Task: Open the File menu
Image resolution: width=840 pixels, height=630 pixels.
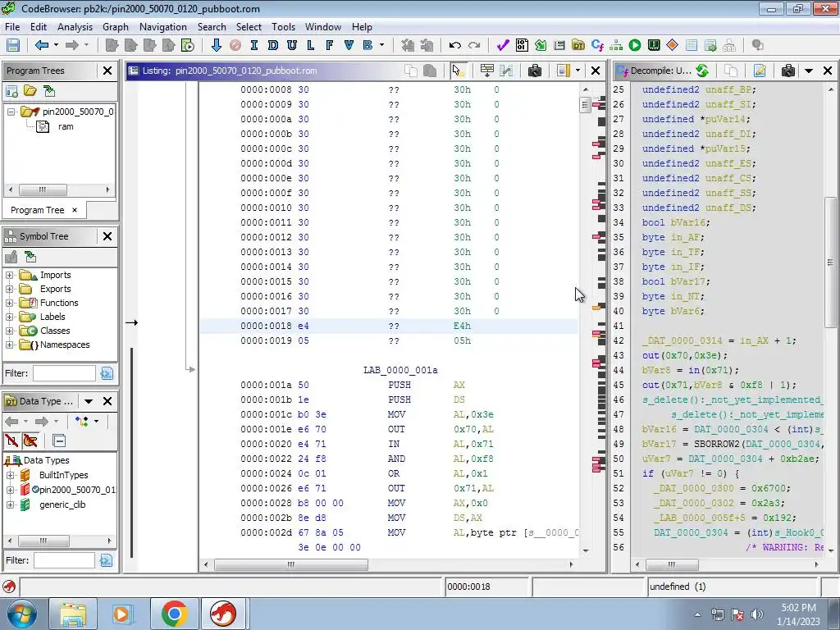Action: 12,27
